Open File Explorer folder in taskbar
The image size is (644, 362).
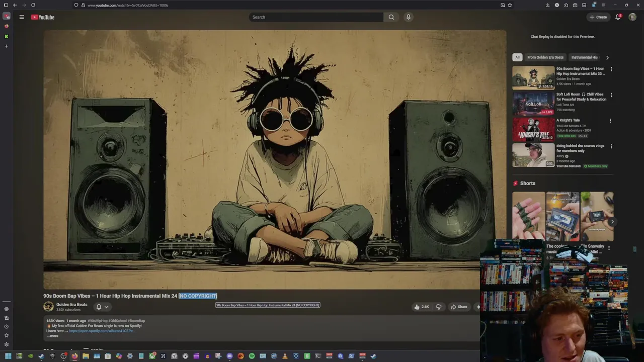[86, 356]
